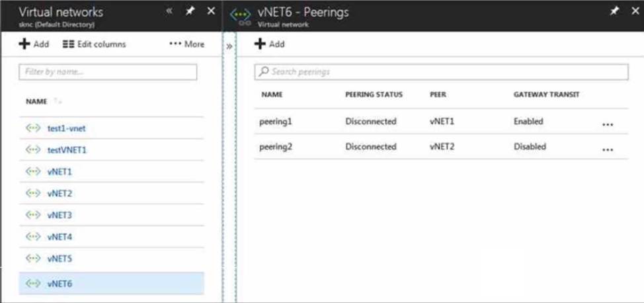Open vNET1 in the network list

pyautogui.click(x=60, y=172)
